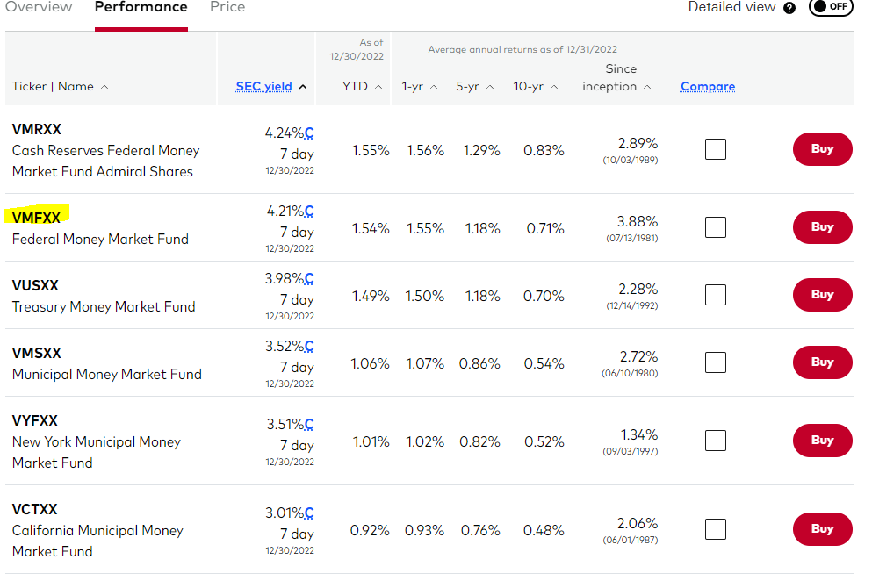872x588 pixels.
Task: Open the VYFXX SEC yield footnote icon
Action: click(x=309, y=425)
